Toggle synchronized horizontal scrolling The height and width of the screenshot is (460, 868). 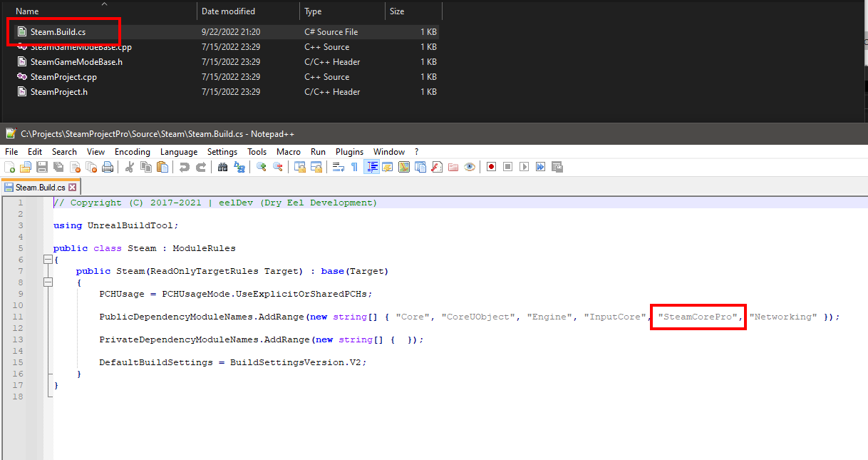(x=316, y=167)
